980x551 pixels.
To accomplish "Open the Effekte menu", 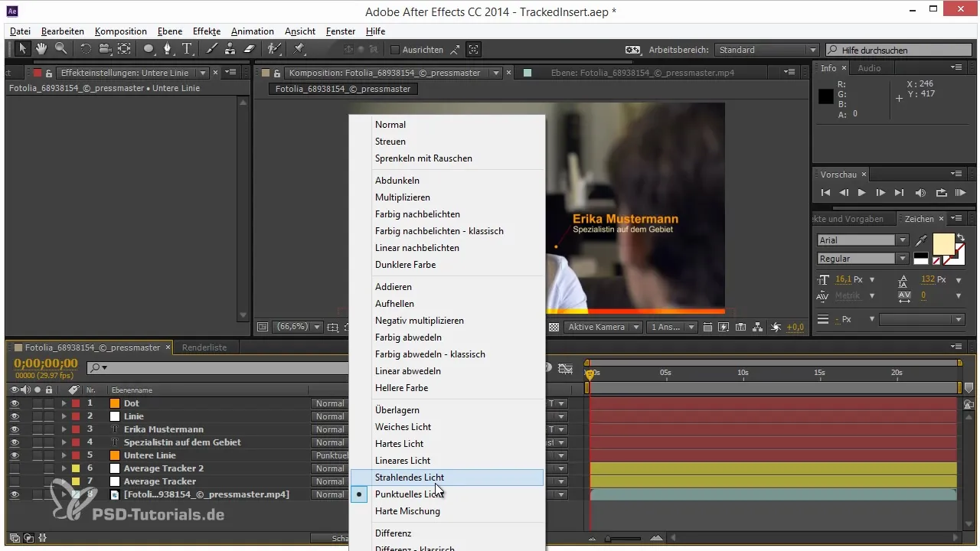I will 207,31.
